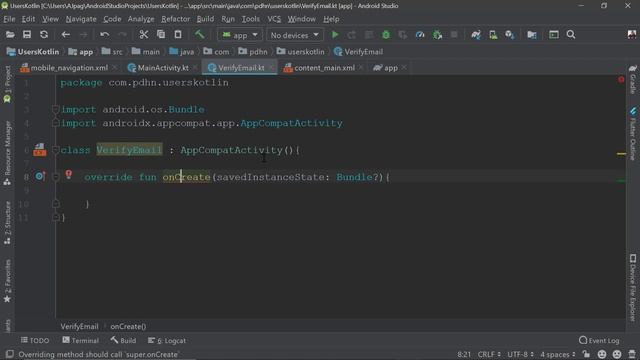
Task: Click the red lightbulb quick-fix icon
Action: 69,174
